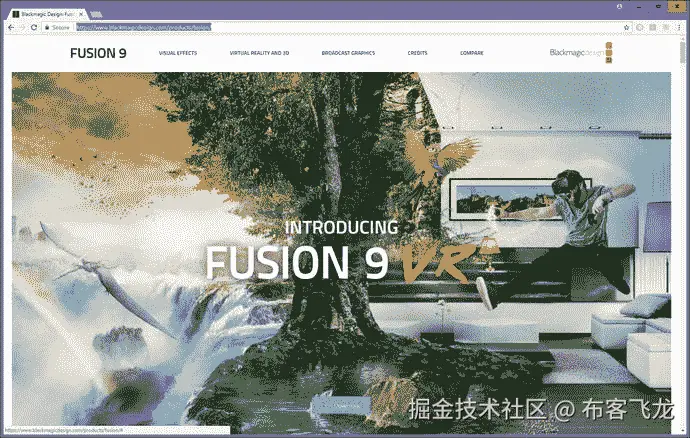Open the Compare nav item
This screenshot has width=690, height=438.
click(472, 53)
